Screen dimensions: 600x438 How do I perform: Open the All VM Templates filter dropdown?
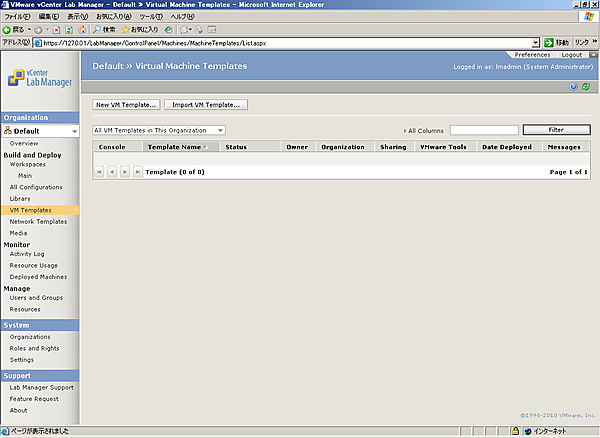click(220, 130)
